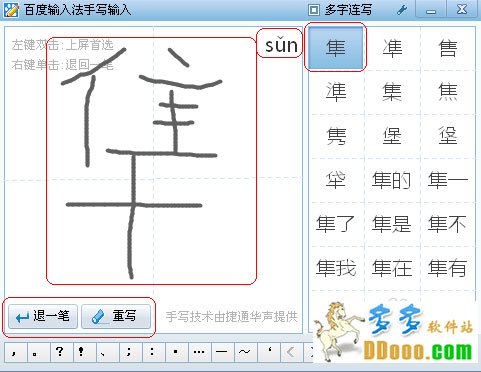Viewport: 481px width, 372px height.
Task: Insert the tilde ~ key
Action: click(x=245, y=352)
